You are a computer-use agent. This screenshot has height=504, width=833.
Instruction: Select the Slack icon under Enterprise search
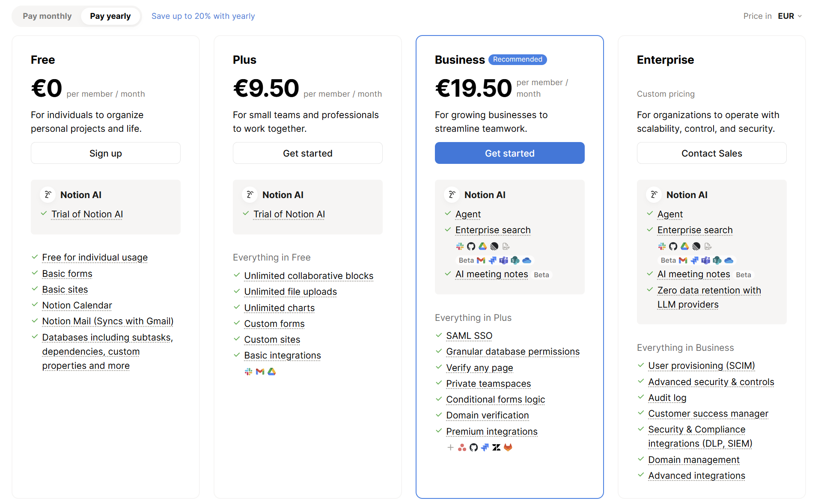[x=460, y=246]
